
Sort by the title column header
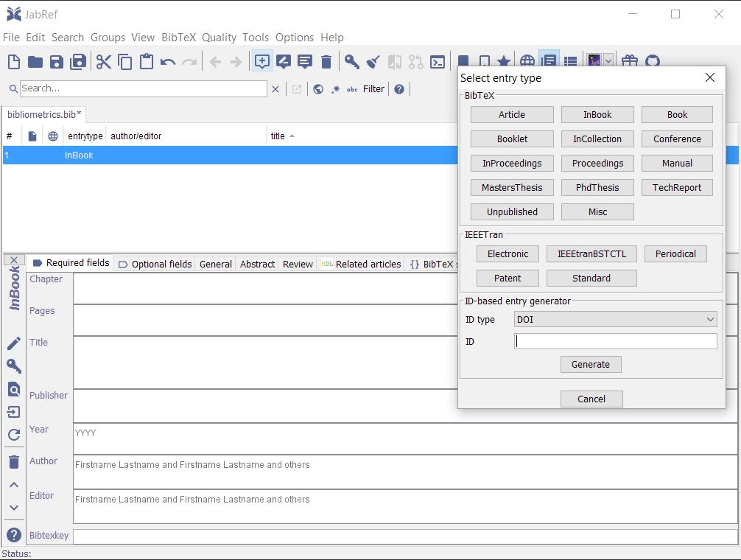coord(278,136)
